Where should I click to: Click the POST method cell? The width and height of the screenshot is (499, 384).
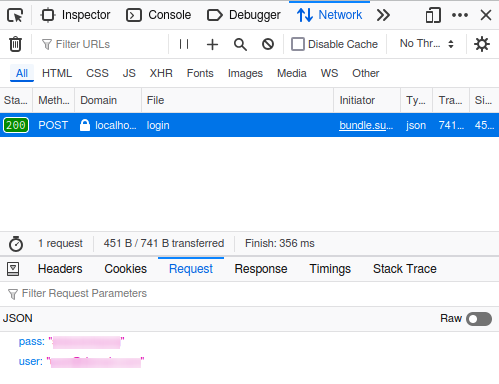coord(53,125)
